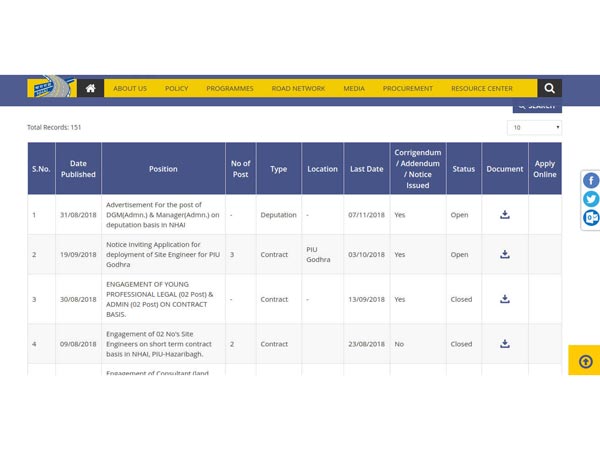Click last date 07/11/2018 cell

366,215
